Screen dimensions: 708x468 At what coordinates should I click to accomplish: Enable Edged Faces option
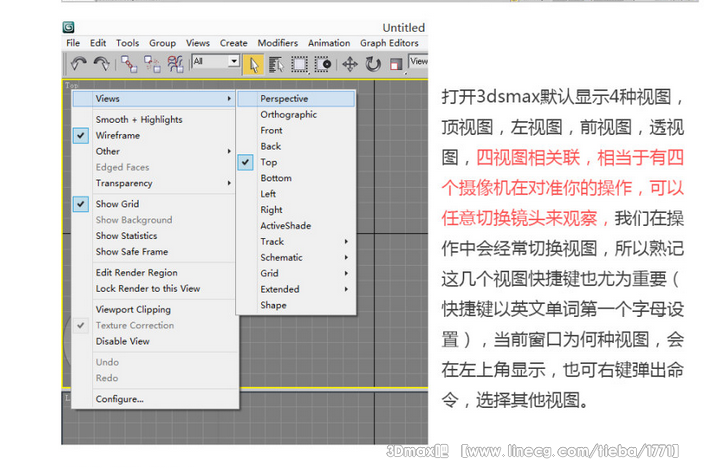tap(122, 167)
